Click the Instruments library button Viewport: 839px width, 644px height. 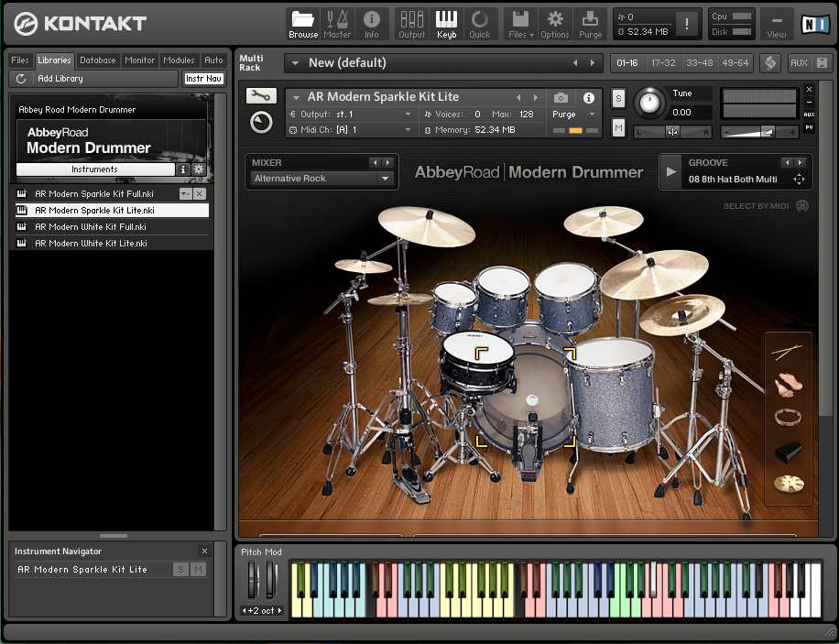click(94, 169)
